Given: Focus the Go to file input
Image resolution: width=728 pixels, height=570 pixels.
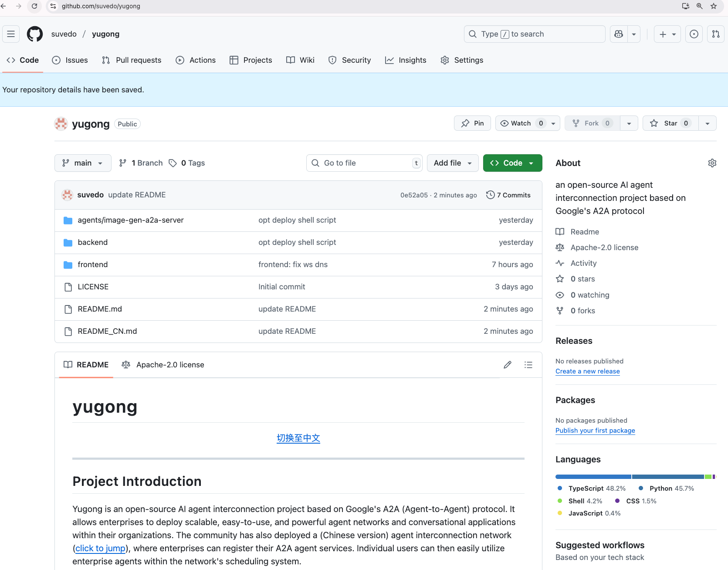Looking at the screenshot, I should pyautogui.click(x=364, y=163).
